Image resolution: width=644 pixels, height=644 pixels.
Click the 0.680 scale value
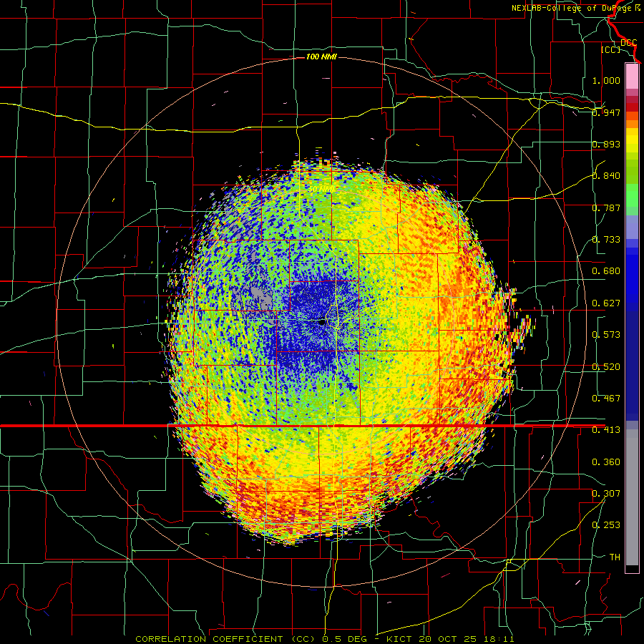[606, 271]
